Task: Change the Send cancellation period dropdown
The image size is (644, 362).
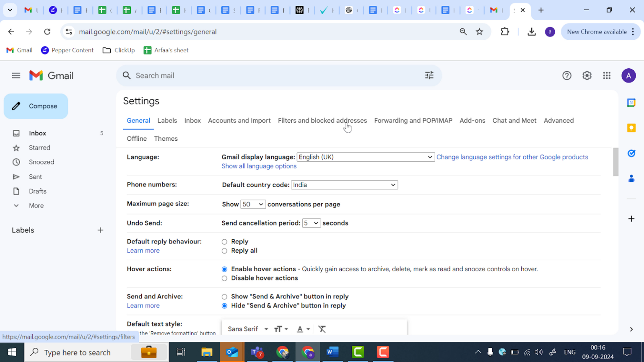Action: point(311,223)
